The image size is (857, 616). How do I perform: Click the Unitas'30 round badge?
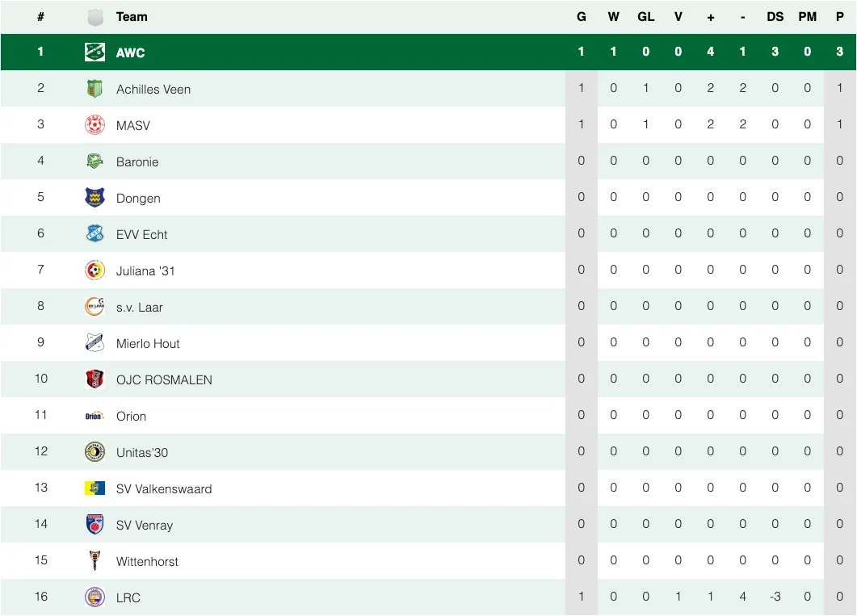tap(95, 451)
